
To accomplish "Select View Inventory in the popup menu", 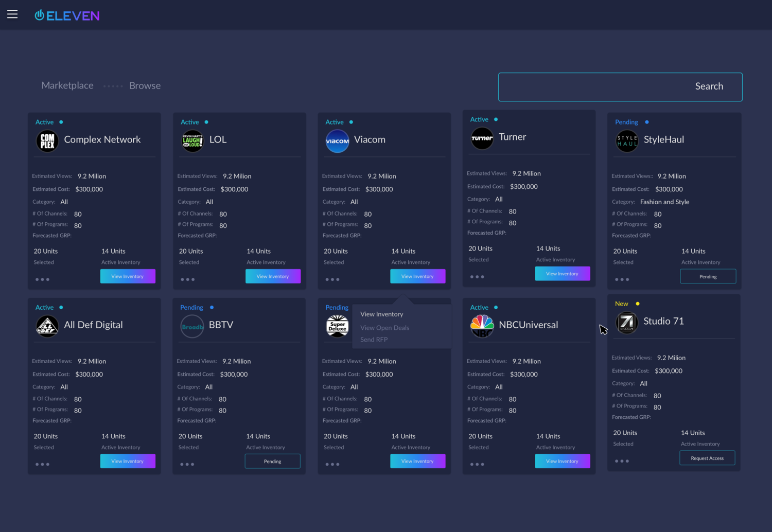I will click(x=381, y=314).
